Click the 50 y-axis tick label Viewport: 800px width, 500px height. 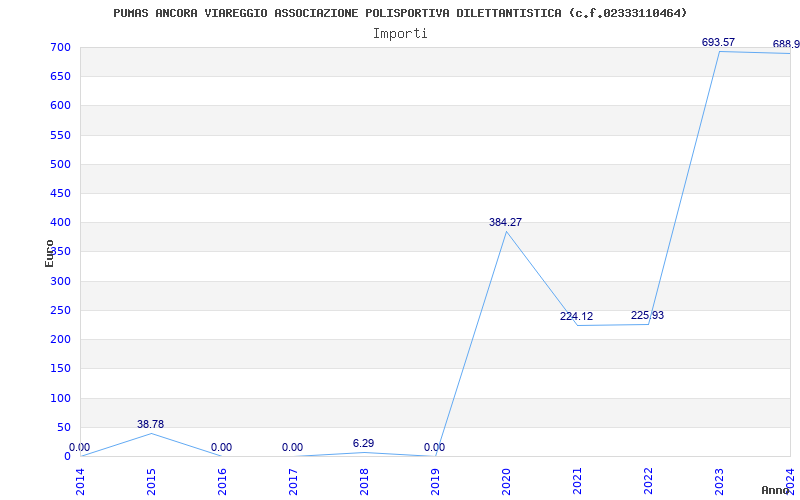64,427
